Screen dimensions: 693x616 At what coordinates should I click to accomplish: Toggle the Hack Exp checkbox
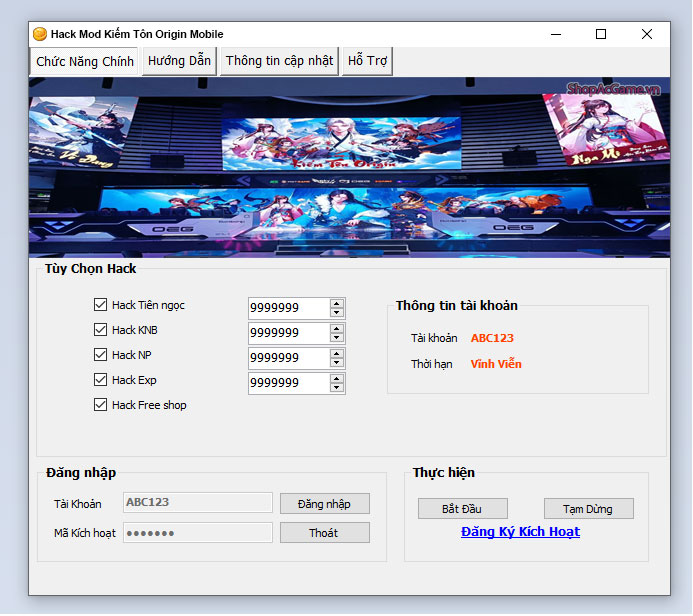pyautogui.click(x=100, y=380)
